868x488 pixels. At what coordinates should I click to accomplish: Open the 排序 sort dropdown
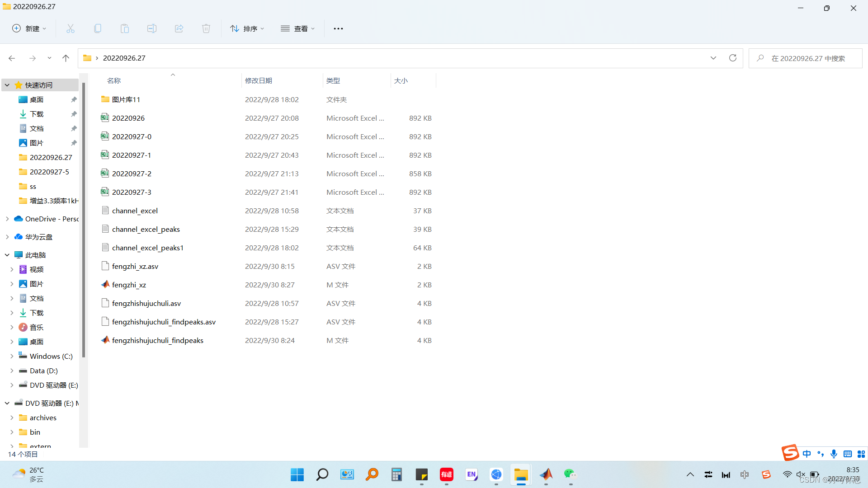point(247,28)
